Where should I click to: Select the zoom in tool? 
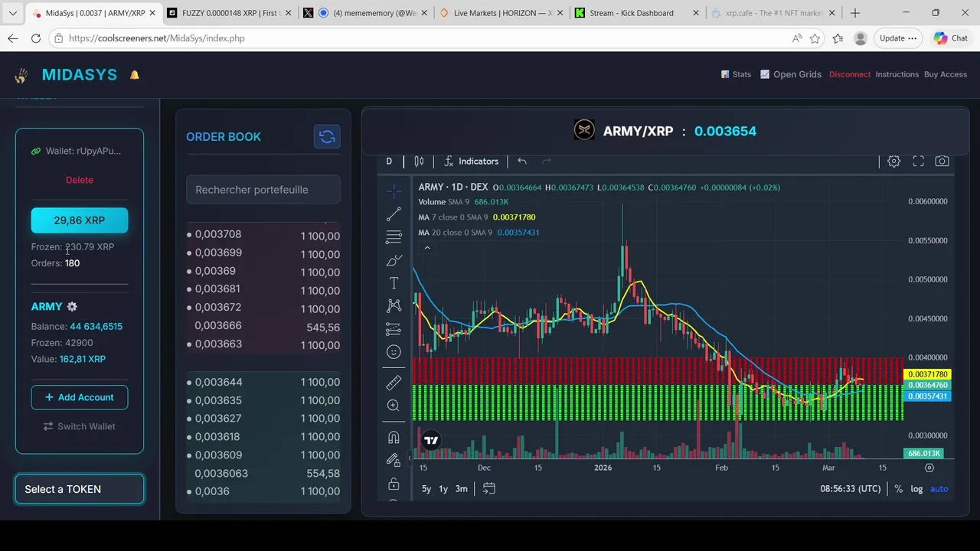pos(394,406)
